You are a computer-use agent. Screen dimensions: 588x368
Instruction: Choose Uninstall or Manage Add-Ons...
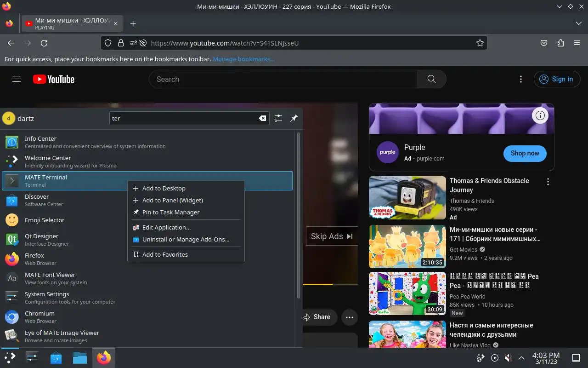[x=186, y=239]
